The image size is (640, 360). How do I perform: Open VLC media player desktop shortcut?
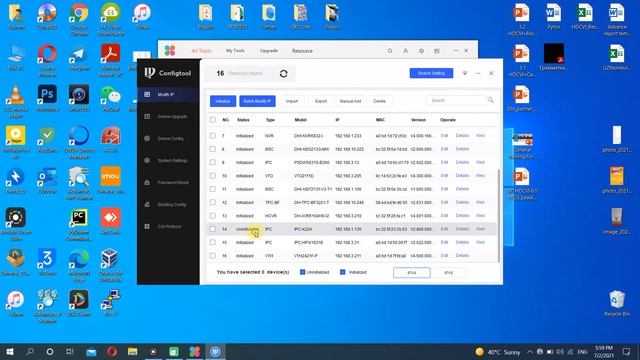[x=16, y=101]
